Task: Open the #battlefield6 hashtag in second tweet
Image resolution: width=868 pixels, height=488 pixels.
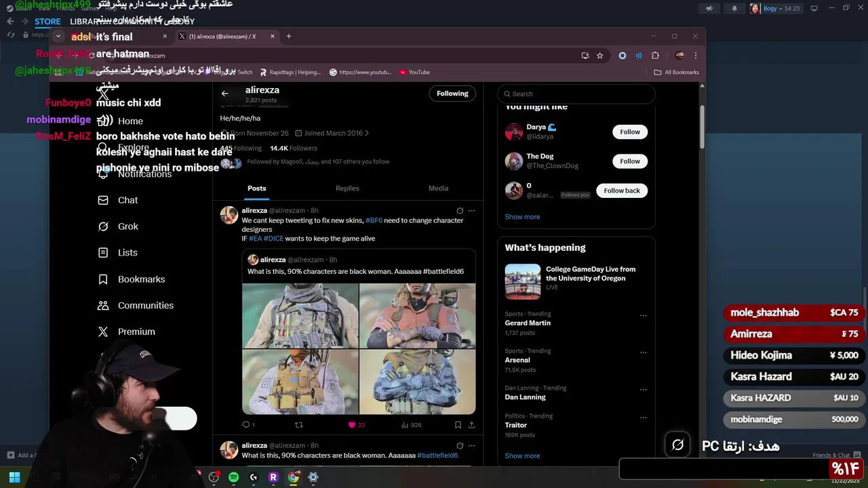Action: [437, 455]
